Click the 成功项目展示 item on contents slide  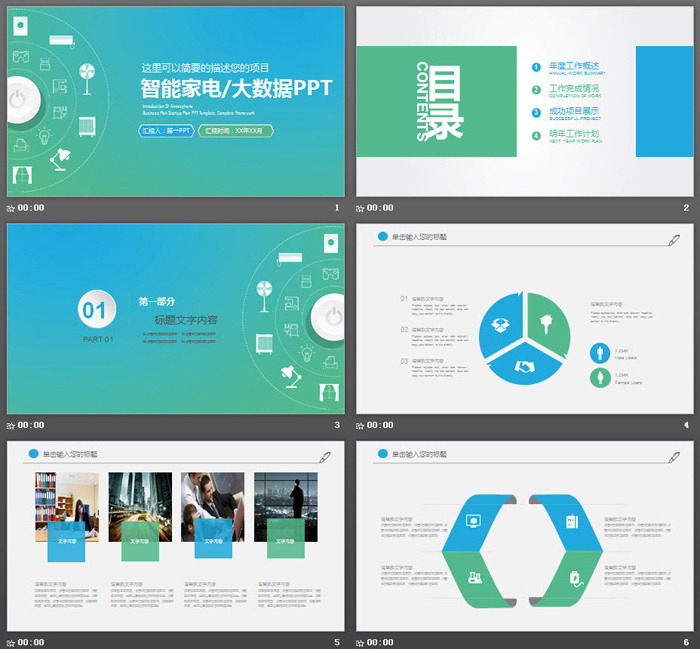(x=574, y=111)
